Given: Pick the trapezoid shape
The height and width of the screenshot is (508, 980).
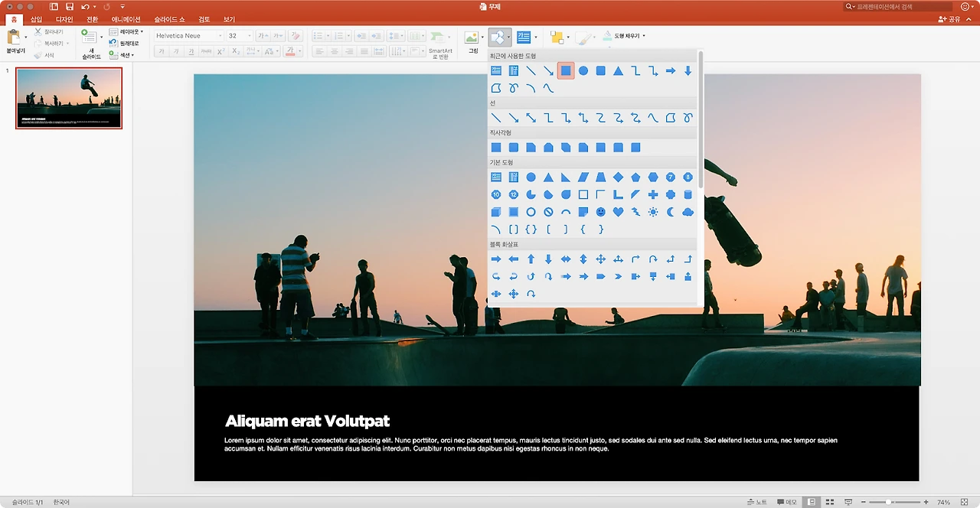Looking at the screenshot, I should pyautogui.click(x=600, y=177).
